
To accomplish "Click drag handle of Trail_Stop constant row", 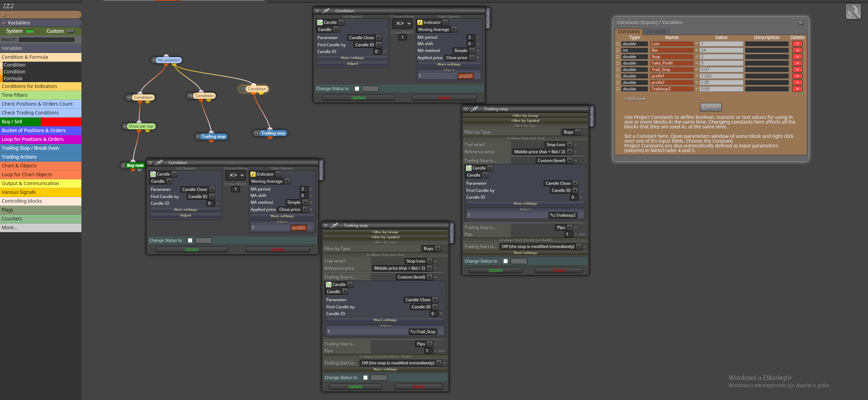I will [618, 70].
